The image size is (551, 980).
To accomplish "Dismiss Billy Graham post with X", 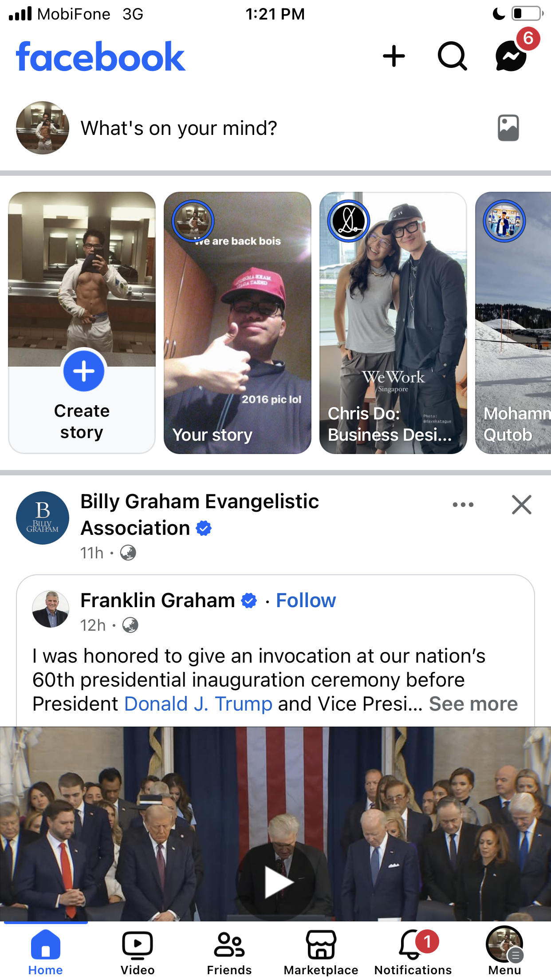I will (522, 505).
